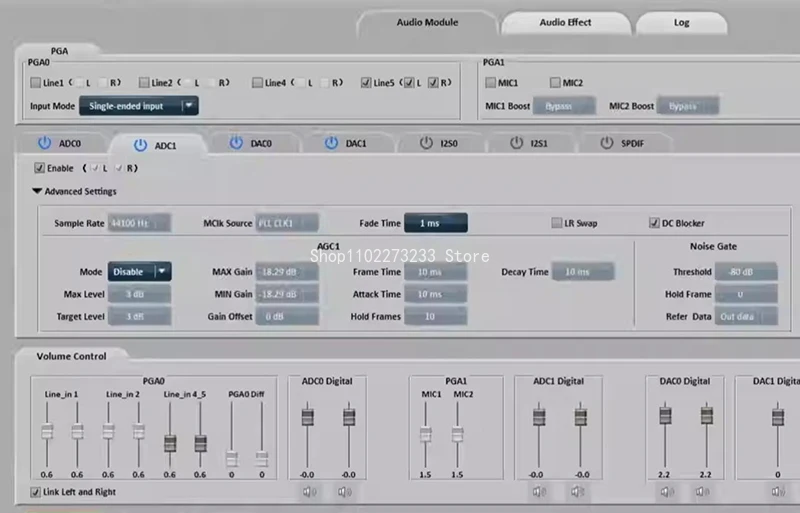Click the Fade Time field
Image resolution: width=800 pixels, height=513 pixels.
[436, 223]
